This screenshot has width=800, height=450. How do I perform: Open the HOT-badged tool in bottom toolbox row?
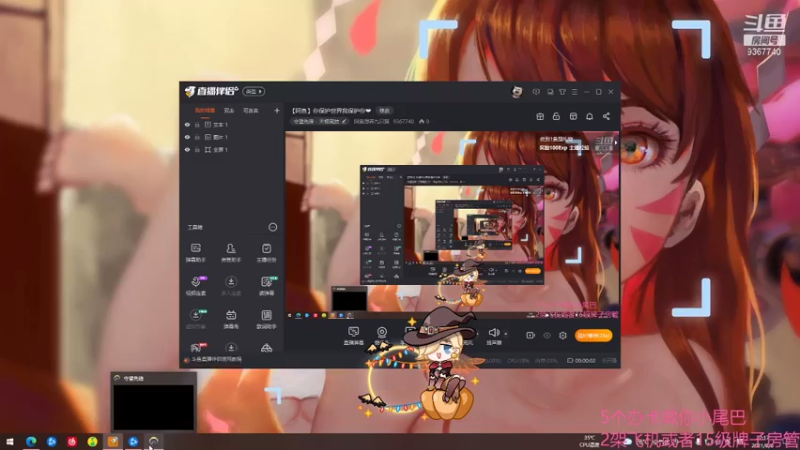point(196,348)
